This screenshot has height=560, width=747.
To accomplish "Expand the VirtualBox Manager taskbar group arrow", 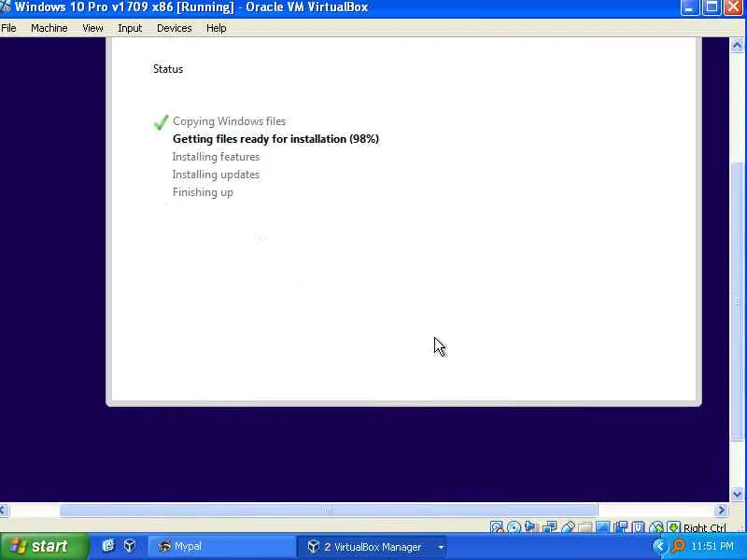I will click(x=441, y=547).
